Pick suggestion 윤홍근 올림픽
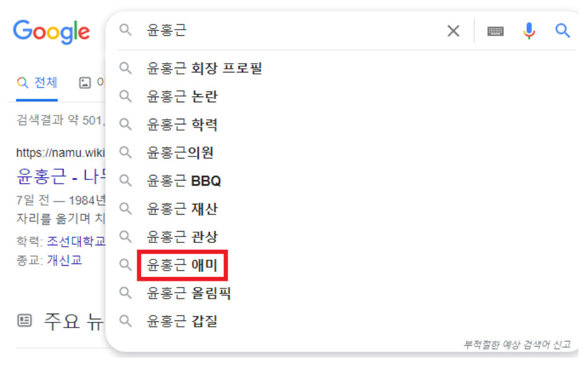 coord(189,293)
